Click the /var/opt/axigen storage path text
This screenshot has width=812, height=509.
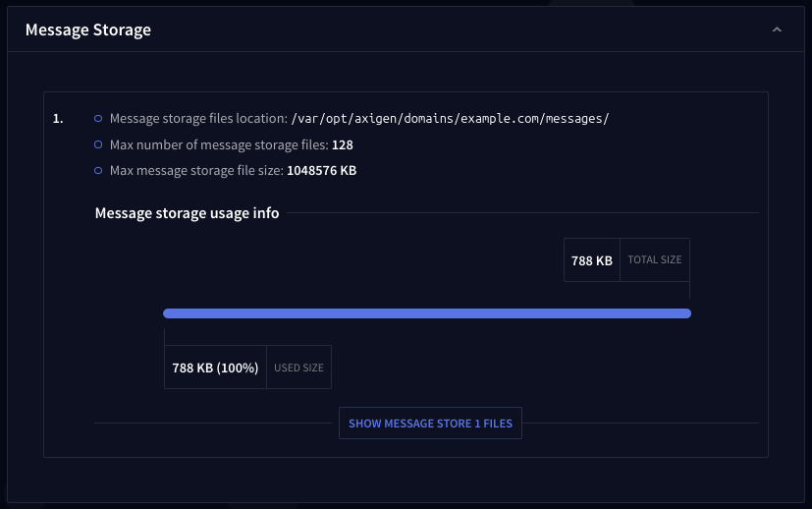point(451,119)
